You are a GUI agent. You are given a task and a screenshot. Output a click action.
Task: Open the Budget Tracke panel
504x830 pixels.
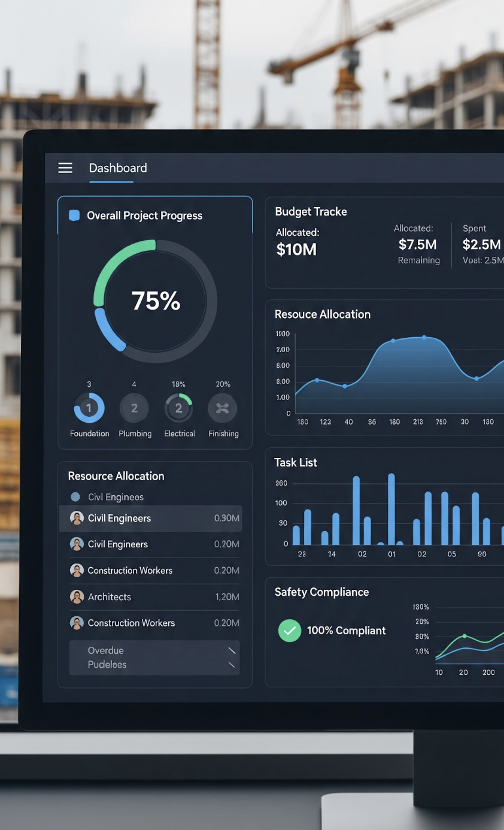pos(311,211)
